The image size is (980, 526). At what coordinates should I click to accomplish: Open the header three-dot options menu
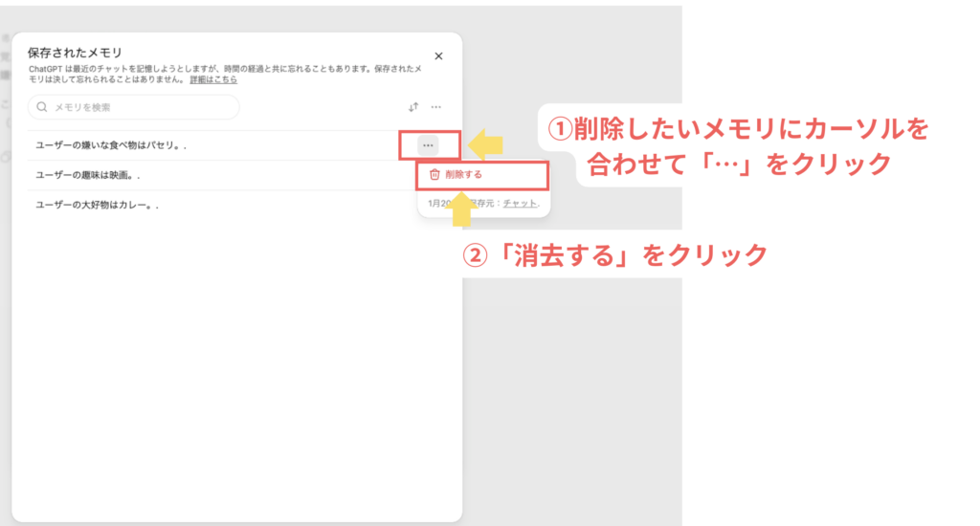pyautogui.click(x=435, y=107)
